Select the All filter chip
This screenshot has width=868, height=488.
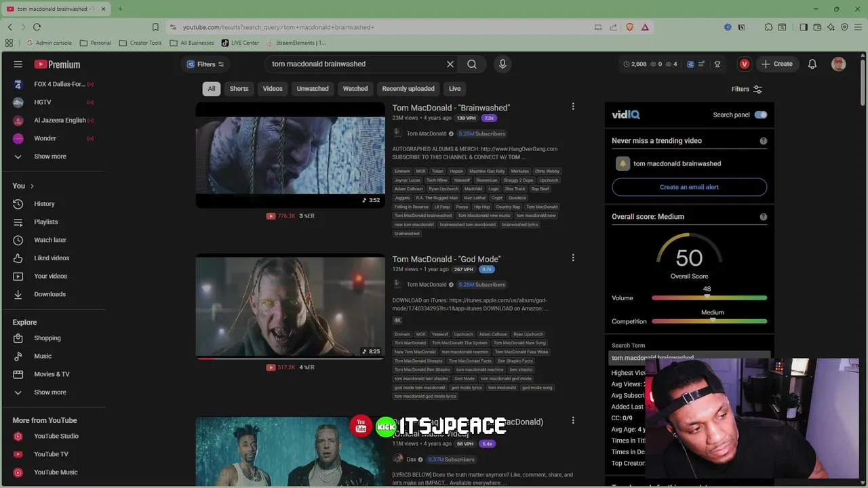[x=212, y=89]
